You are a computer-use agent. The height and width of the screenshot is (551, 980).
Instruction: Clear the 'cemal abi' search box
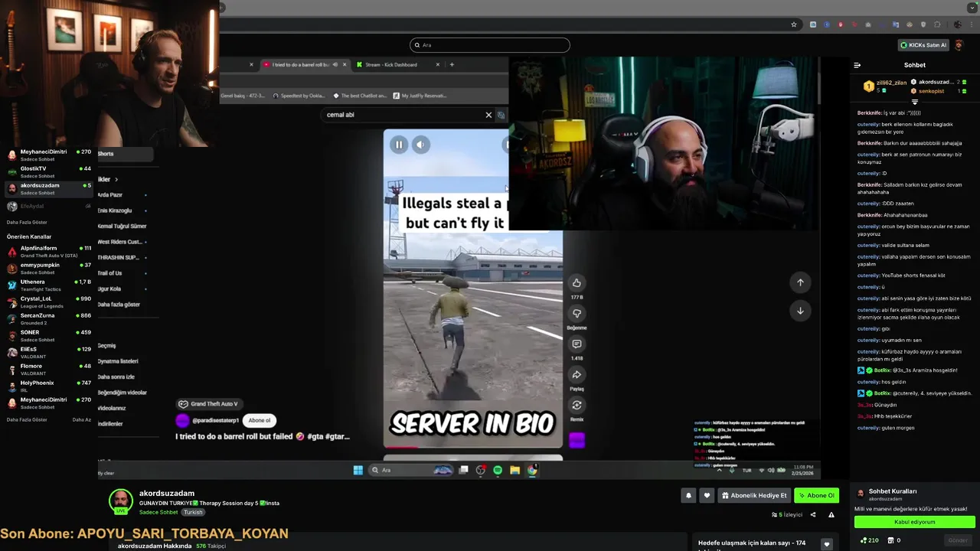pyautogui.click(x=488, y=115)
